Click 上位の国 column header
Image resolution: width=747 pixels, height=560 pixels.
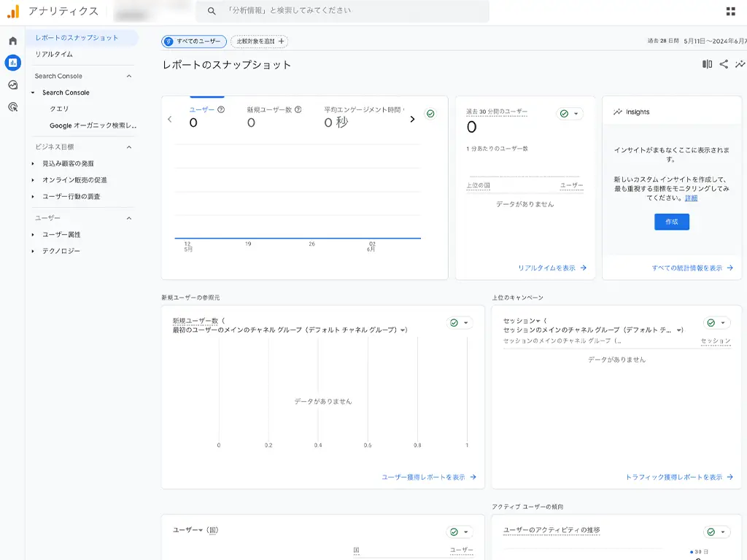coord(479,185)
